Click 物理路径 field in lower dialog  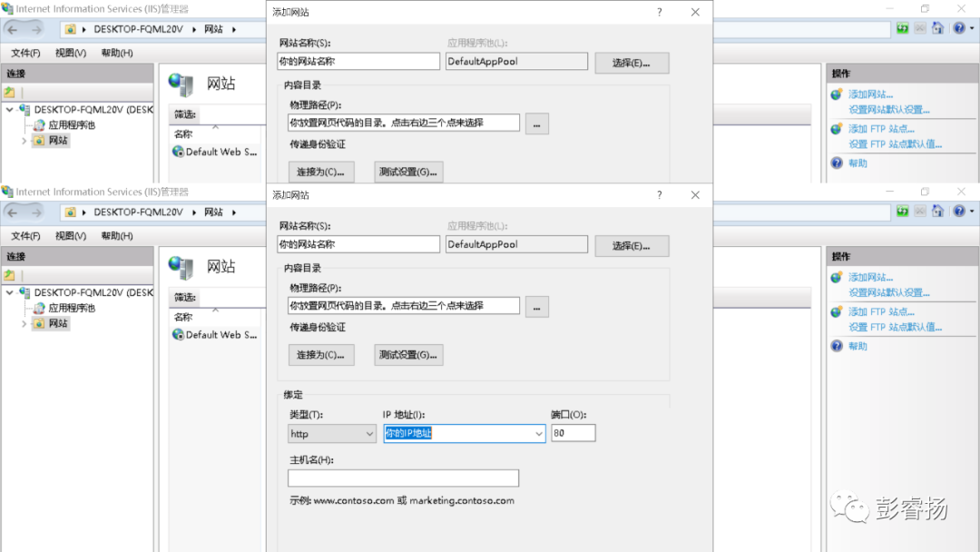click(404, 306)
